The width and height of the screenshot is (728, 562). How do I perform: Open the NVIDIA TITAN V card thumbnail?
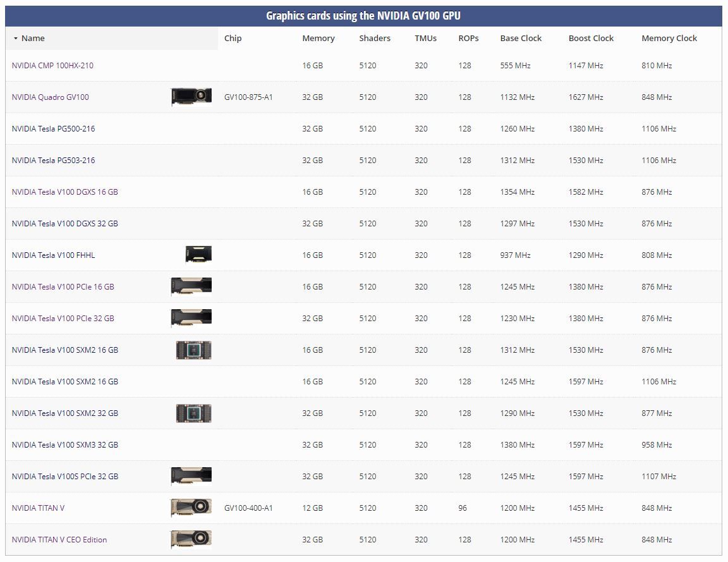pyautogui.click(x=191, y=507)
